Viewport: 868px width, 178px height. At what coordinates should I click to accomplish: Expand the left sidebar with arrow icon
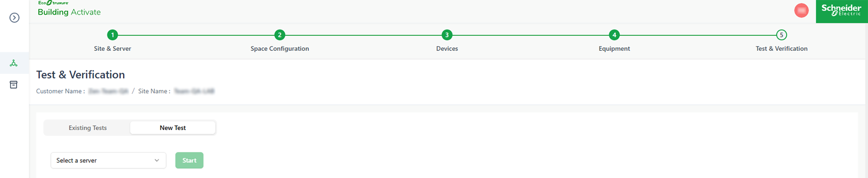14,18
